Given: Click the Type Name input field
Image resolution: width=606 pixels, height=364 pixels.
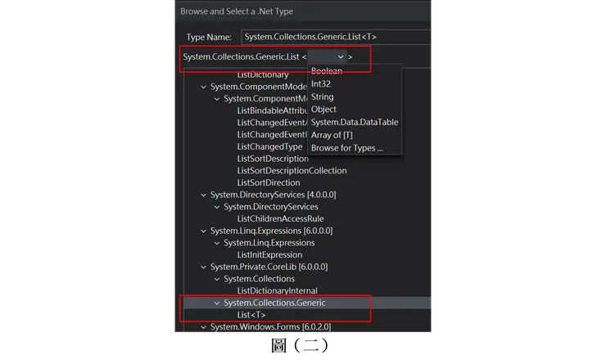Looking at the screenshot, I should pyautogui.click(x=336, y=37).
